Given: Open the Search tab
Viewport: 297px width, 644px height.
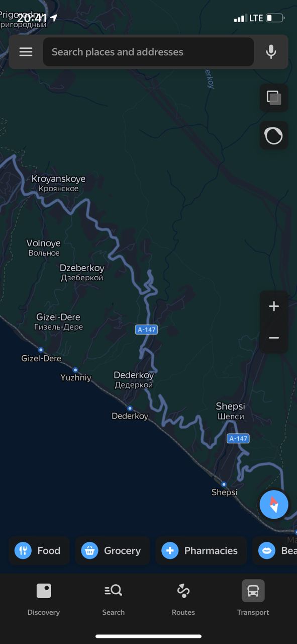Looking at the screenshot, I should 113,599.
